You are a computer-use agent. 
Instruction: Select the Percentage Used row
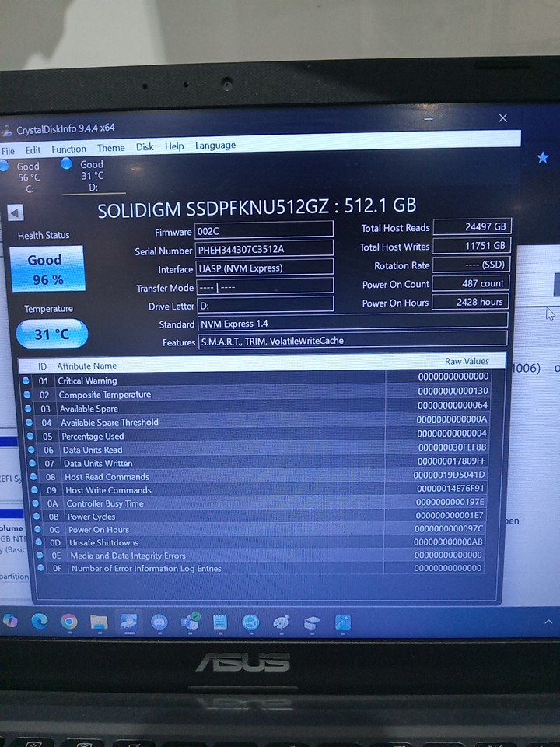pyautogui.click(x=258, y=434)
